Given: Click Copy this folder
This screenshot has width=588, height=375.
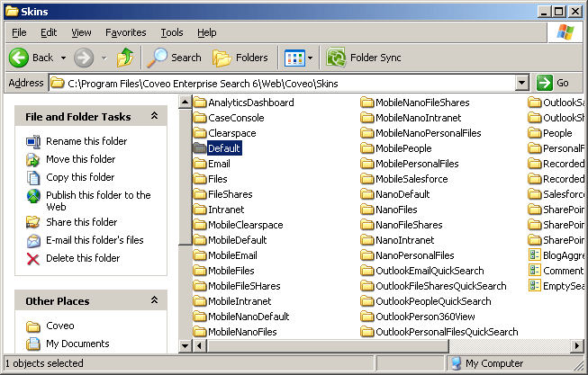Looking at the screenshot, I should 80,177.
